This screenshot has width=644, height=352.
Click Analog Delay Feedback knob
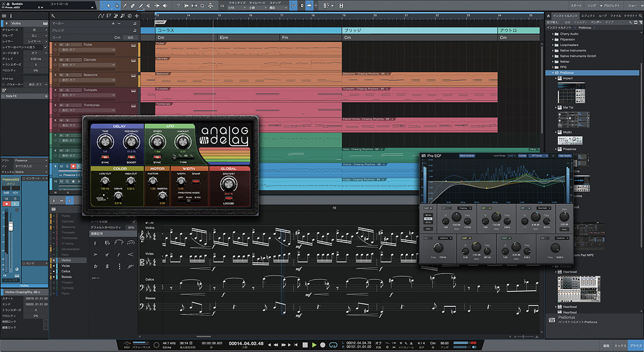click(x=131, y=142)
